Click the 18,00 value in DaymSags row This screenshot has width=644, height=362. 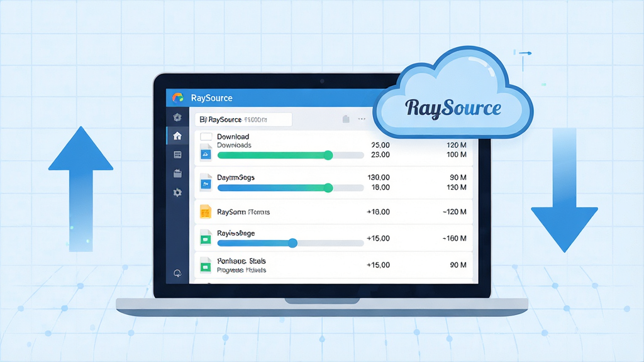(x=380, y=187)
